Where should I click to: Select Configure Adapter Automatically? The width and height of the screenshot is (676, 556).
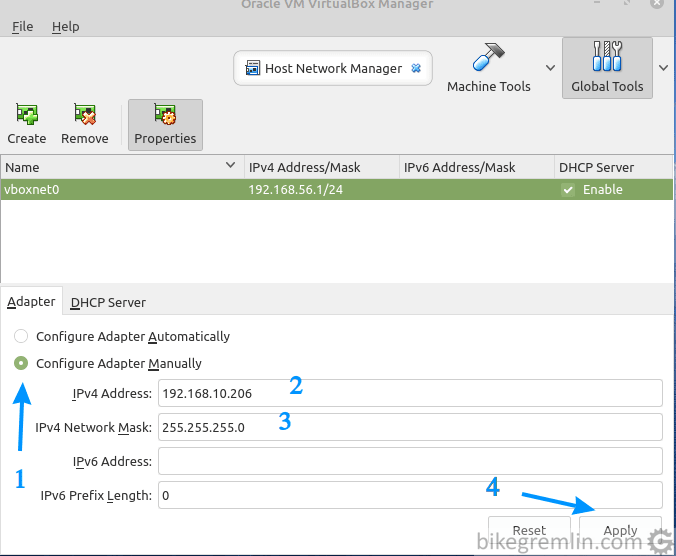tap(21, 336)
